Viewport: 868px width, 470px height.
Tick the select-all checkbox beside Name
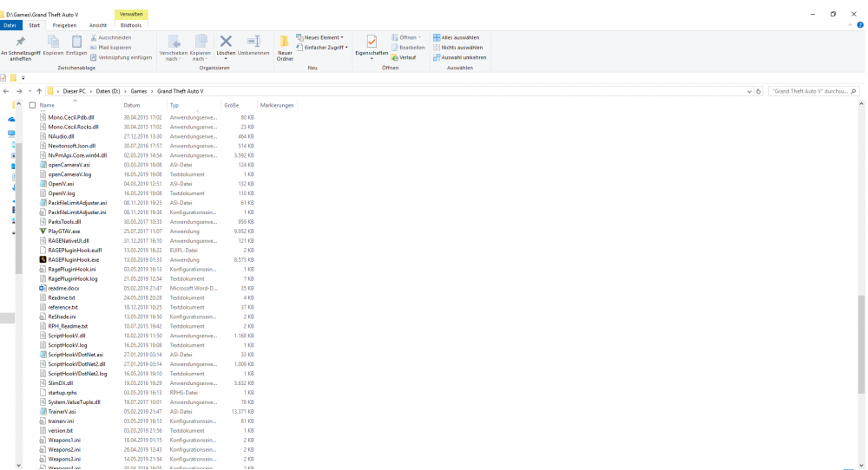33,105
